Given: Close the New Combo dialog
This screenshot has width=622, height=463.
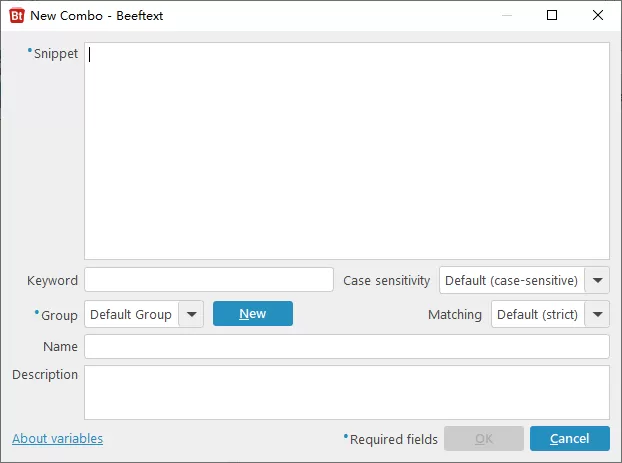Looking at the screenshot, I should click(x=598, y=16).
